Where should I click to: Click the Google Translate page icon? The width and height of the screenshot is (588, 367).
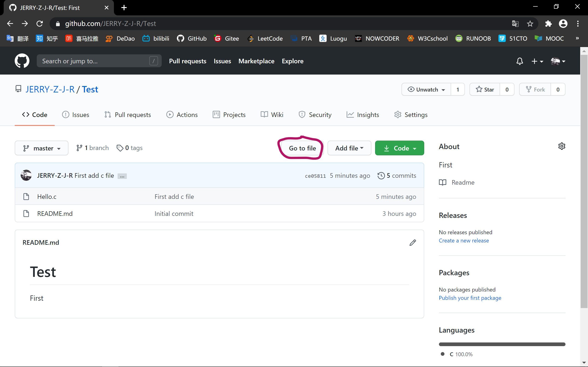(515, 24)
